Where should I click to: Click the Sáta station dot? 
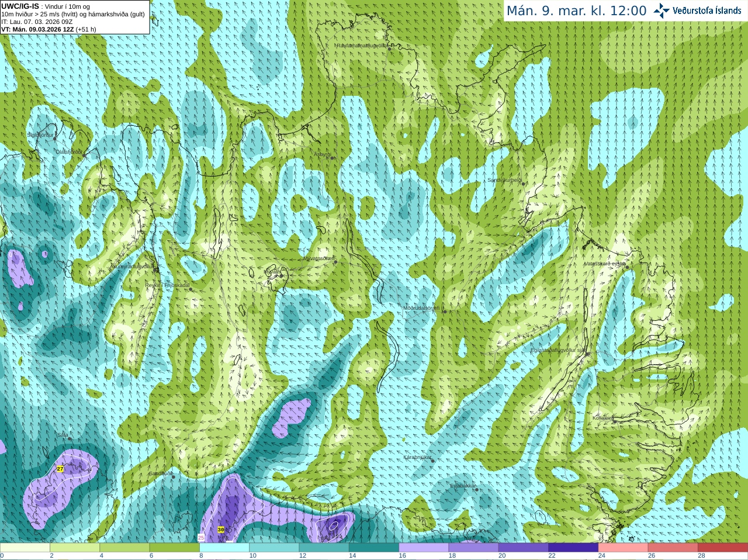[x=70, y=438]
